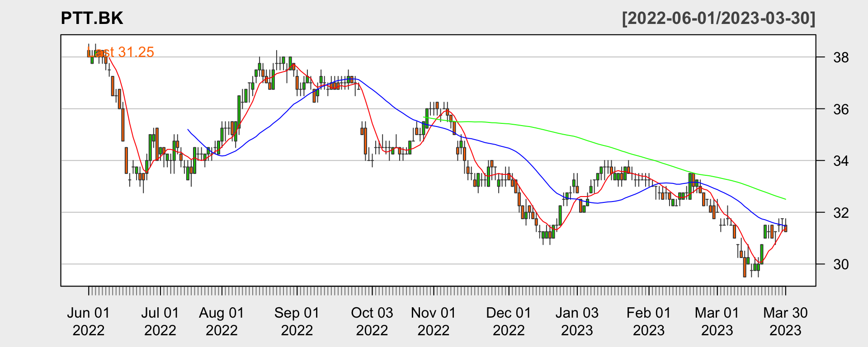Click the date range label in top right
Image resolution: width=868 pixels, height=347 pixels.
tap(718, 19)
